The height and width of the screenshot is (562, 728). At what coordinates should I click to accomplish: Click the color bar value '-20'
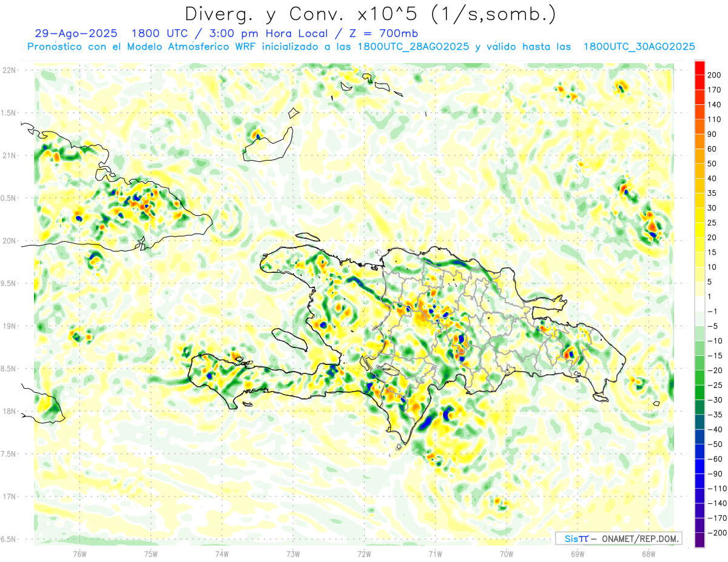(715, 370)
